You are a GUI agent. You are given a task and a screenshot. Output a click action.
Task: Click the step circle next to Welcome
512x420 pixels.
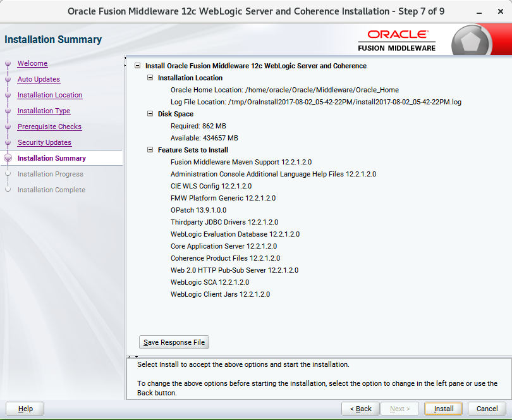(x=7, y=63)
